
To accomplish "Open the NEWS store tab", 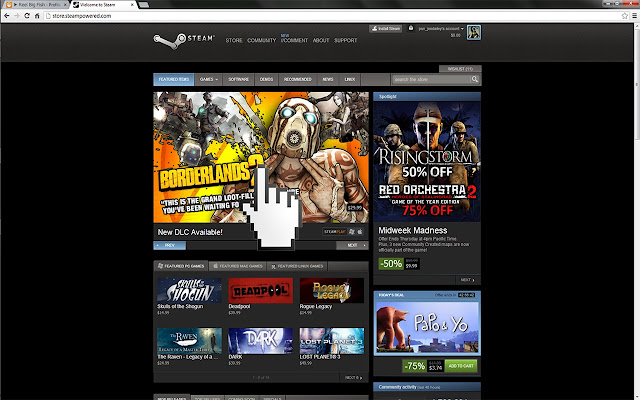I will [x=328, y=79].
